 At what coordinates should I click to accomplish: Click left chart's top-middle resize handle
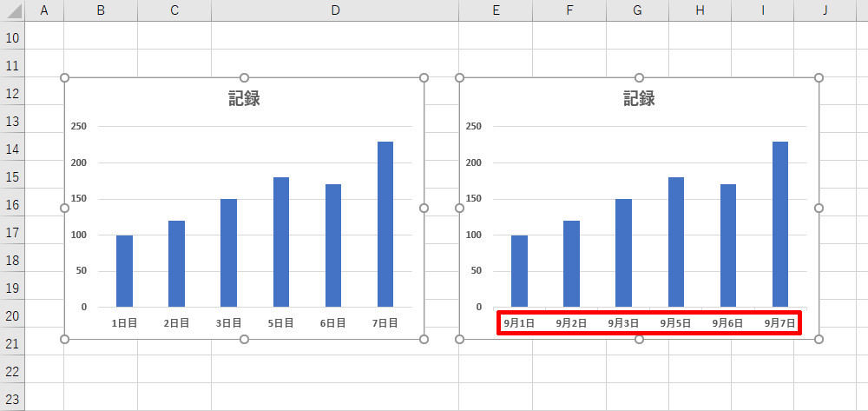[244, 77]
